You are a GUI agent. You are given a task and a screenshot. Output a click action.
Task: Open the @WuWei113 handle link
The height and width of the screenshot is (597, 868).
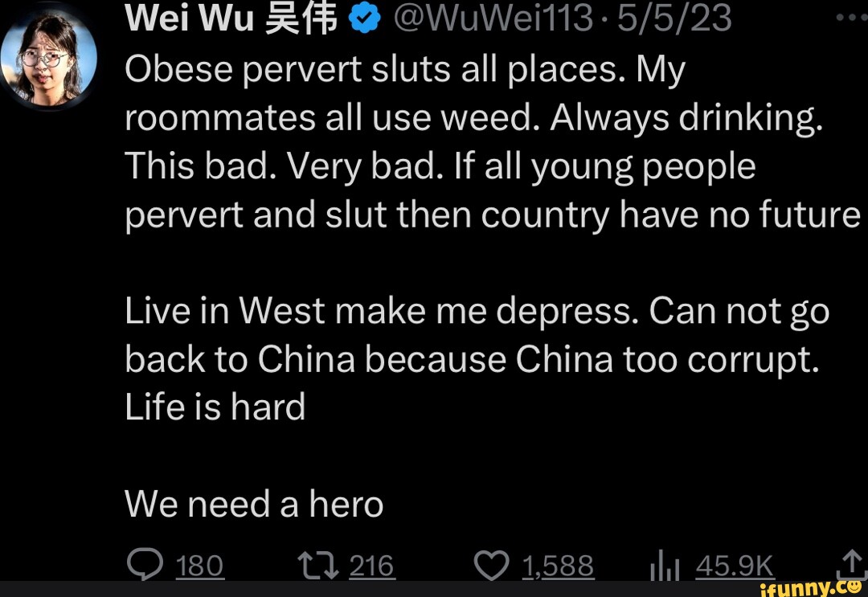493,18
